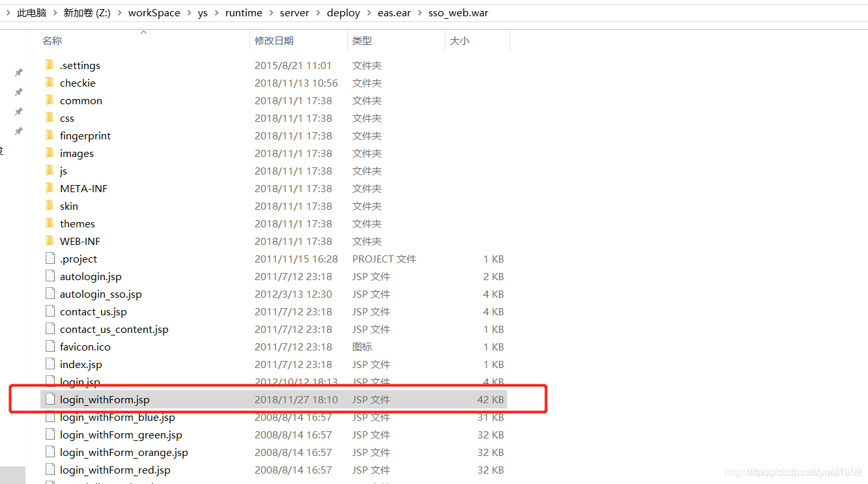The width and height of the screenshot is (868, 484).
Task: Select the folder name WEB-INF
Action: [80, 241]
